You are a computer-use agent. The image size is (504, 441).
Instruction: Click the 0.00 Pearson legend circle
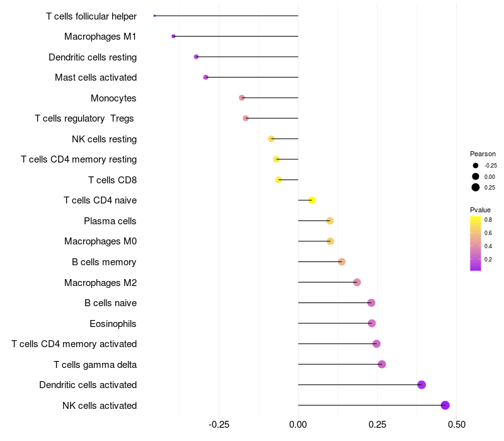point(476,176)
